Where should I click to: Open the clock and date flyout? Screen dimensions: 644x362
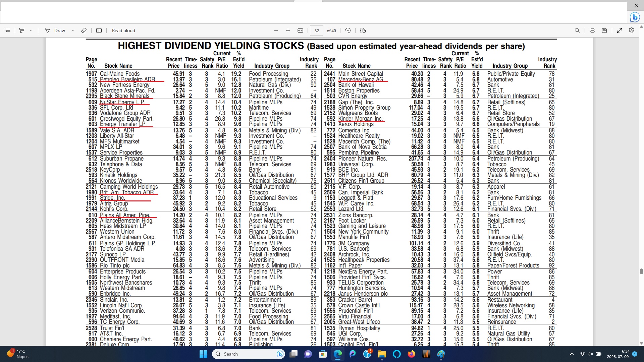[618, 354]
